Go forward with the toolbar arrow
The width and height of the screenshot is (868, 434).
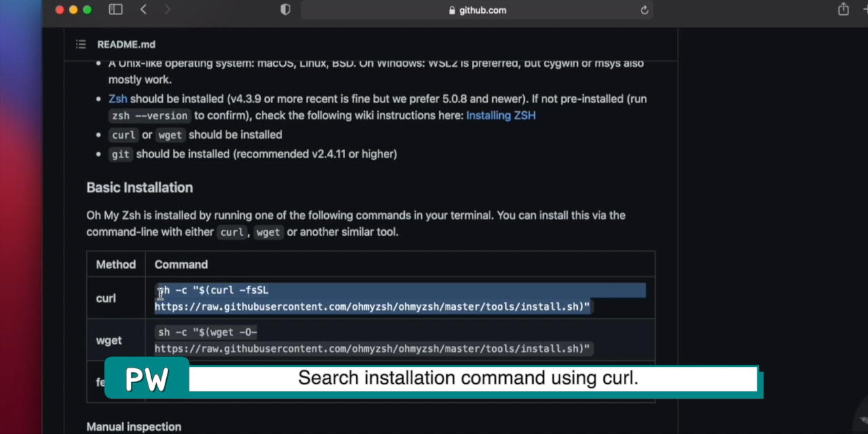tap(167, 9)
